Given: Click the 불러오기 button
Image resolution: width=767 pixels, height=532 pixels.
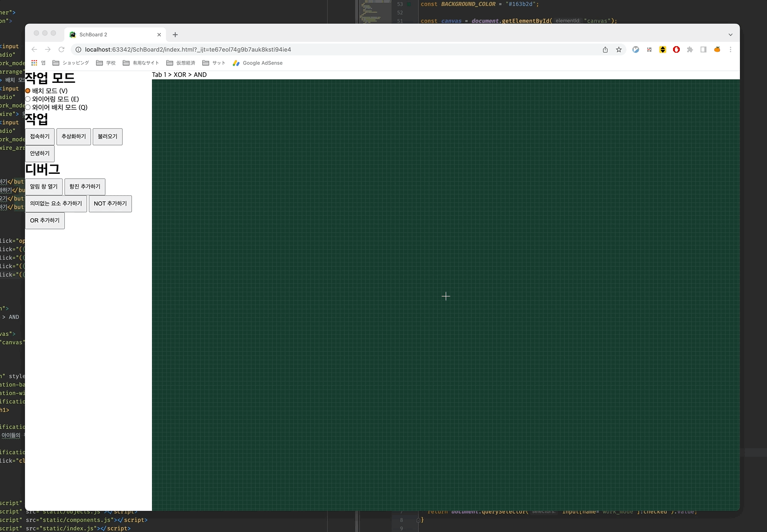Looking at the screenshot, I should pos(108,137).
